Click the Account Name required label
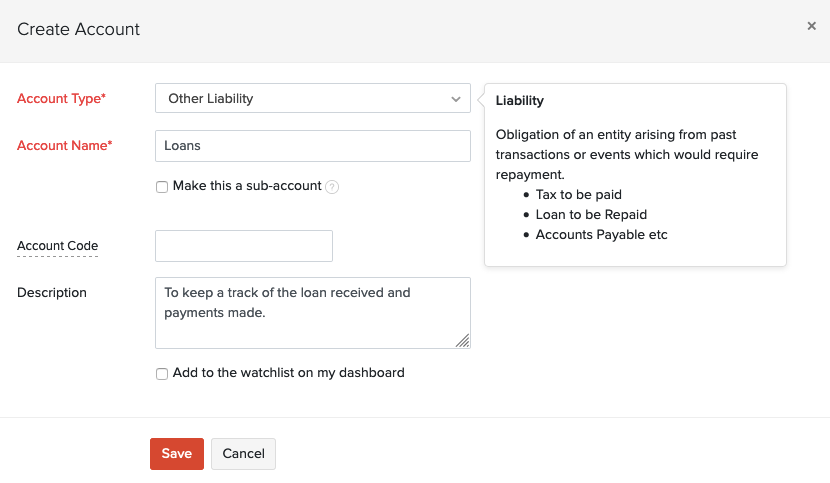 (65, 146)
